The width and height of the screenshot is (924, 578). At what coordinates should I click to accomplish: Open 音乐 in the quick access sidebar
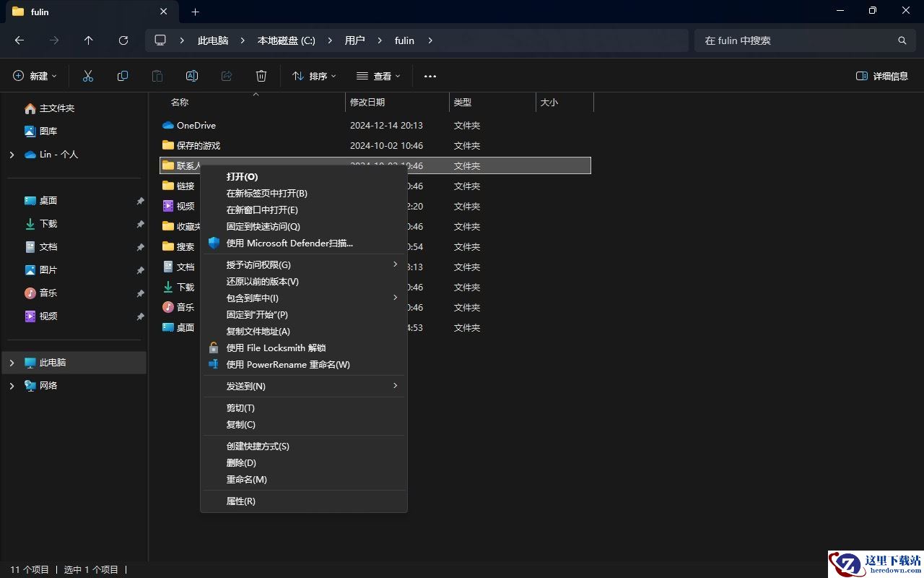40,293
